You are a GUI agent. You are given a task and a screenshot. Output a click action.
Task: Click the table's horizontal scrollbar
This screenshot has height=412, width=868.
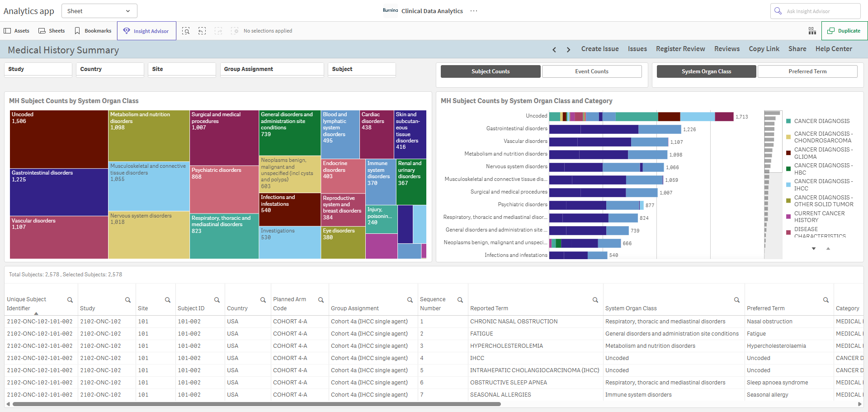pyautogui.click(x=257, y=404)
